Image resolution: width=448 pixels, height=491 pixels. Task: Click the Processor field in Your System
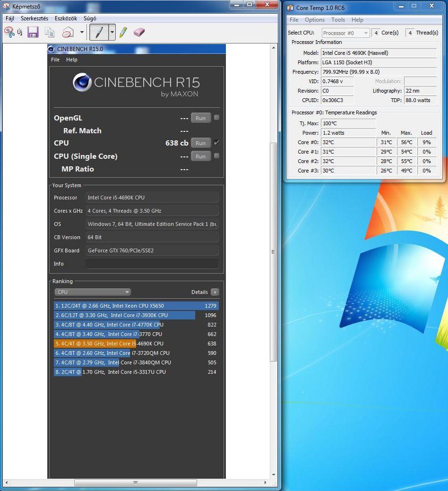point(152,198)
